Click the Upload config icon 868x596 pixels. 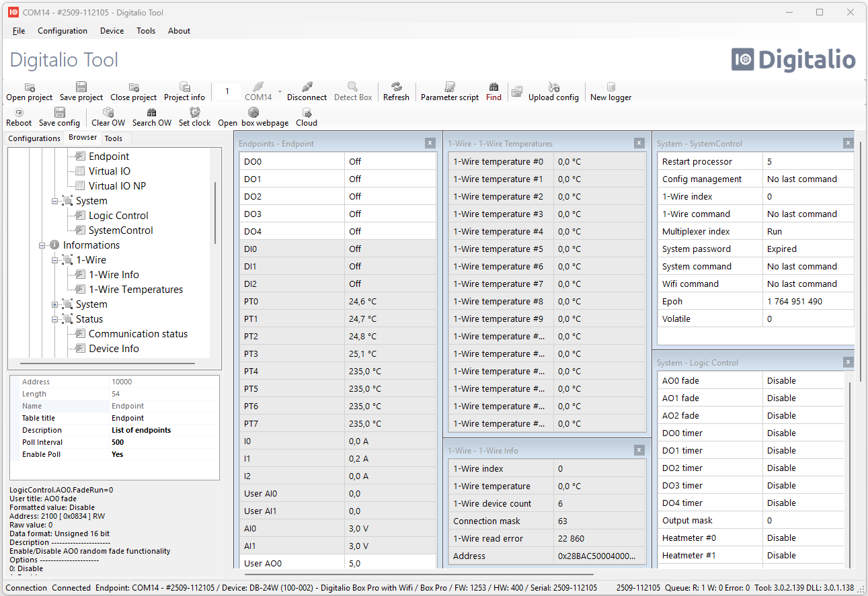(x=553, y=87)
